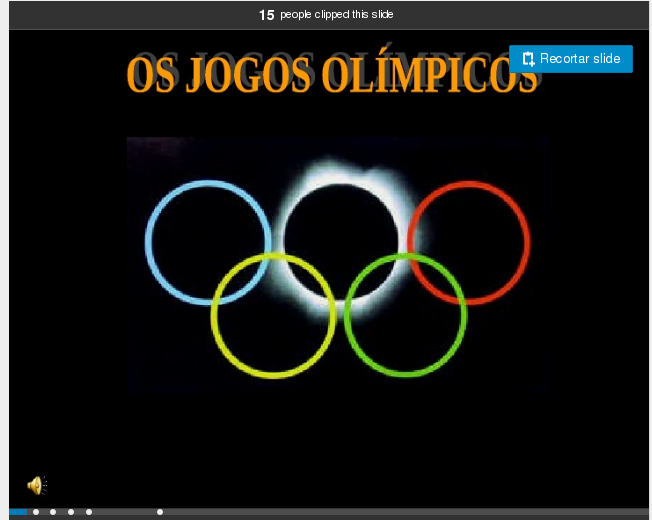This screenshot has height=520, width=652.
Task: Click the yellow Olympic ring
Action: [x=215, y=316]
